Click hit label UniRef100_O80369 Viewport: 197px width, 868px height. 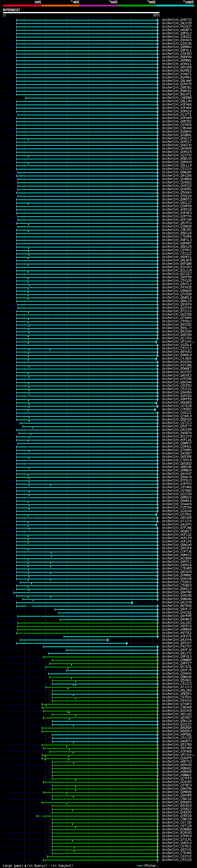coord(177,748)
